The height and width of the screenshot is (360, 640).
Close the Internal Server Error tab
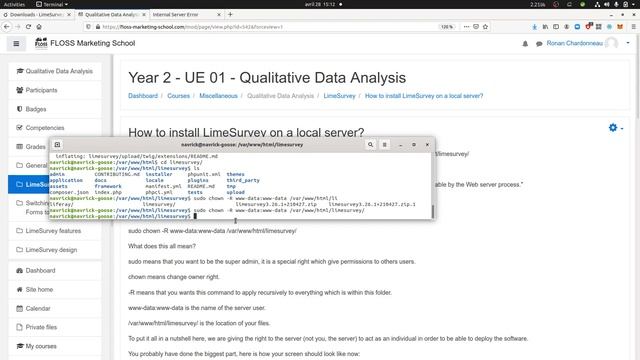219,14
